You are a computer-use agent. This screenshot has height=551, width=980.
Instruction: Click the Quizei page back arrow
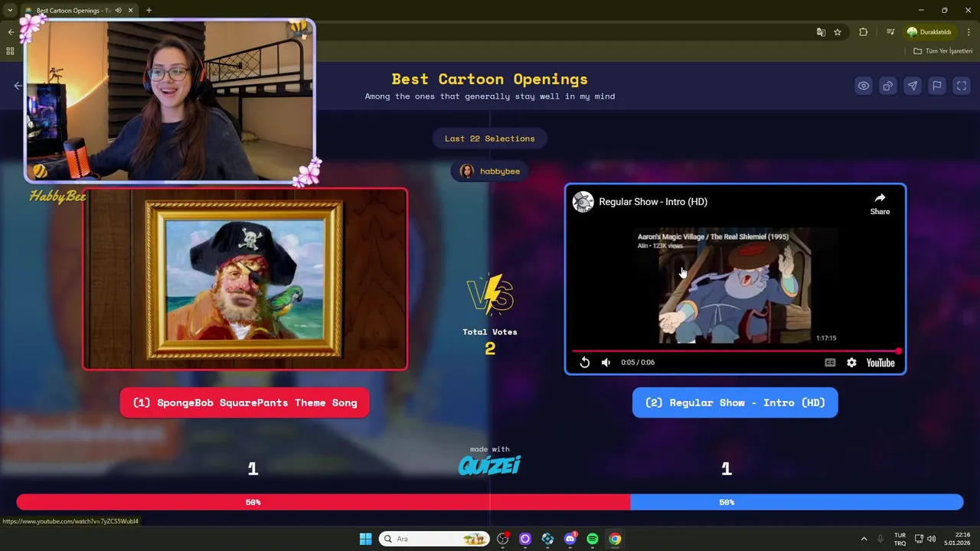pyautogui.click(x=18, y=86)
